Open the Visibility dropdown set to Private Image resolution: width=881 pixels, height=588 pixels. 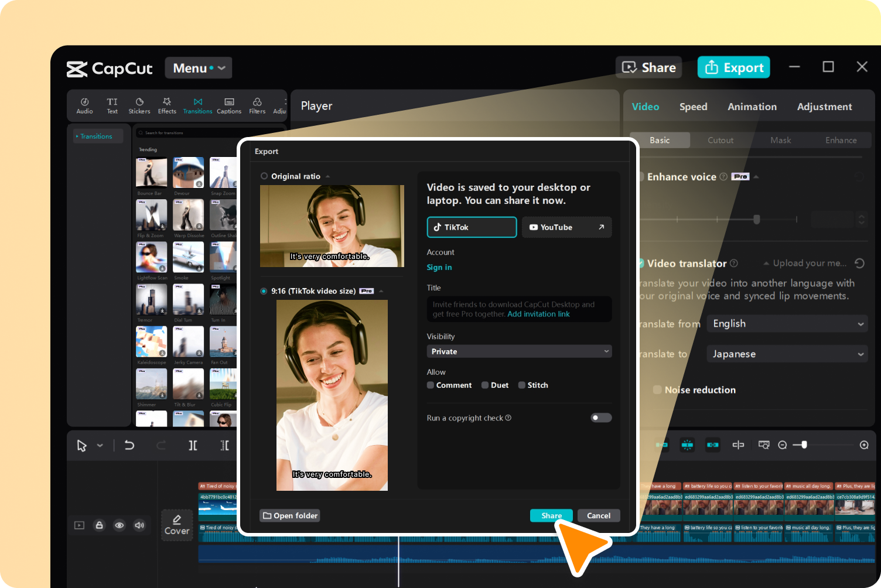[x=520, y=351]
